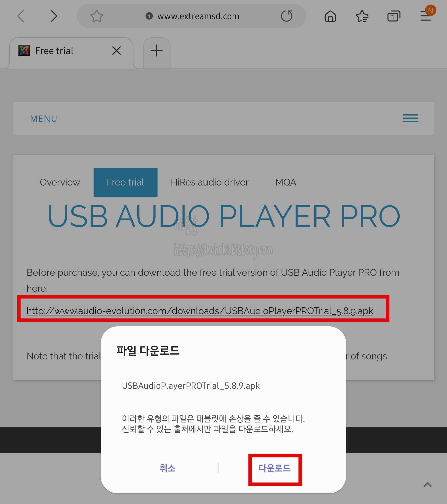
Task: Cancel the download with 취소
Action: tap(167, 468)
